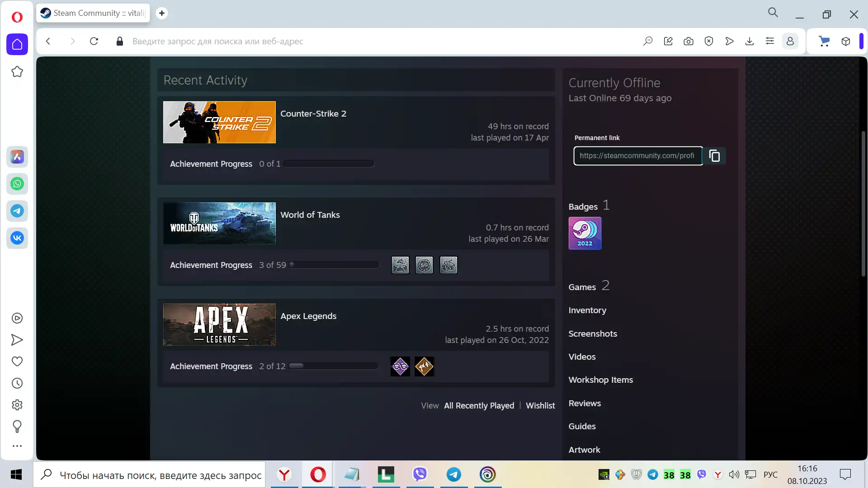The width and height of the screenshot is (868, 488).
Task: Open the ad blocker shield icon
Action: [709, 41]
